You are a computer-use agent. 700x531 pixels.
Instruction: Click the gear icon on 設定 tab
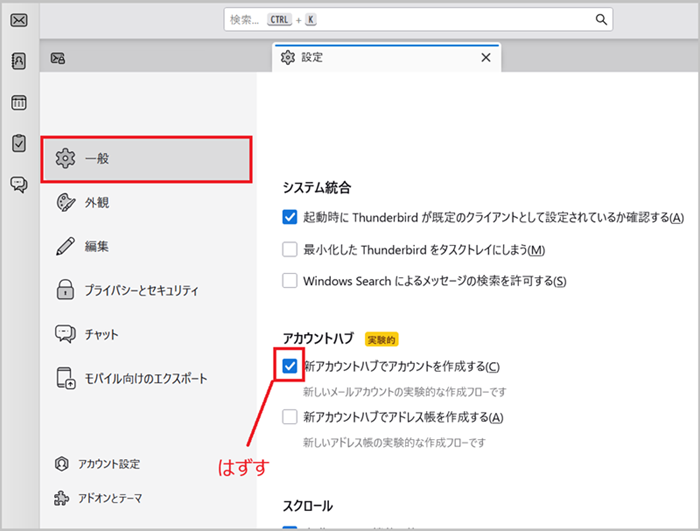pyautogui.click(x=288, y=58)
